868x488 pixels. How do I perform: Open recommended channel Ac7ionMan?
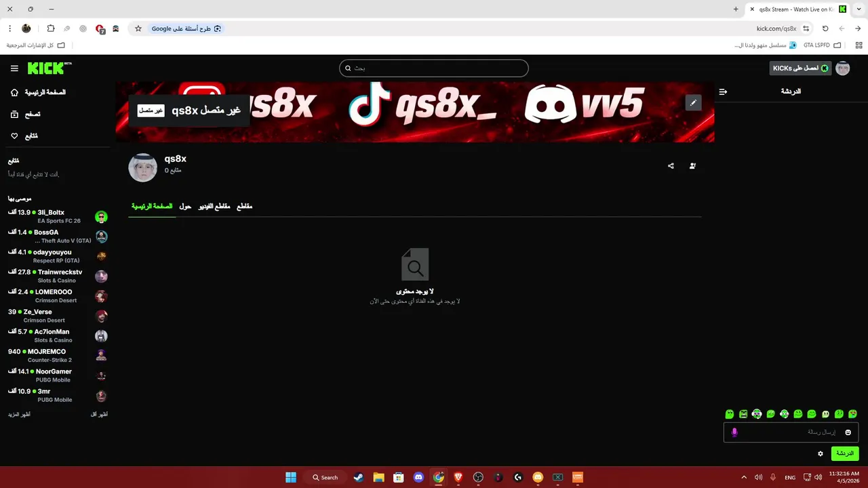coord(58,335)
